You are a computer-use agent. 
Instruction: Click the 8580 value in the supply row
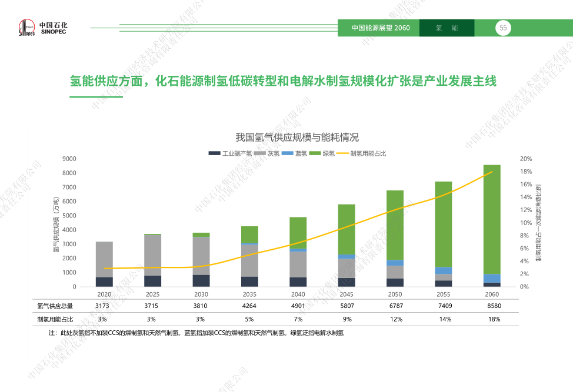[x=494, y=306]
